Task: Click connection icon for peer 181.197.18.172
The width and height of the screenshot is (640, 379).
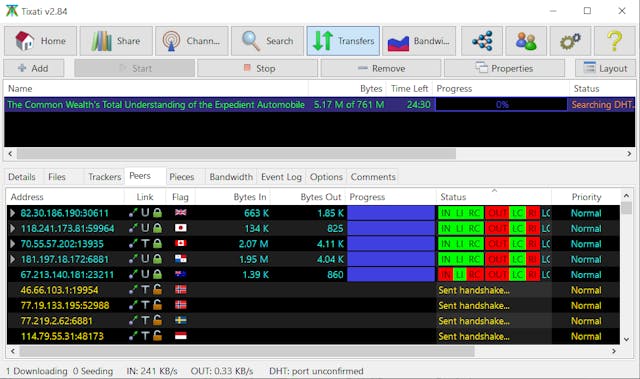Action: click(x=133, y=259)
